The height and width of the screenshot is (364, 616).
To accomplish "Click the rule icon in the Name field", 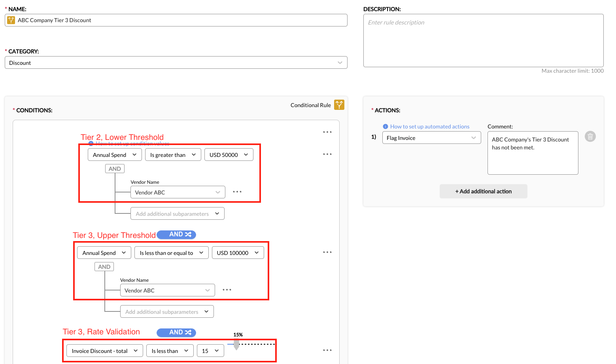I will click(x=11, y=20).
